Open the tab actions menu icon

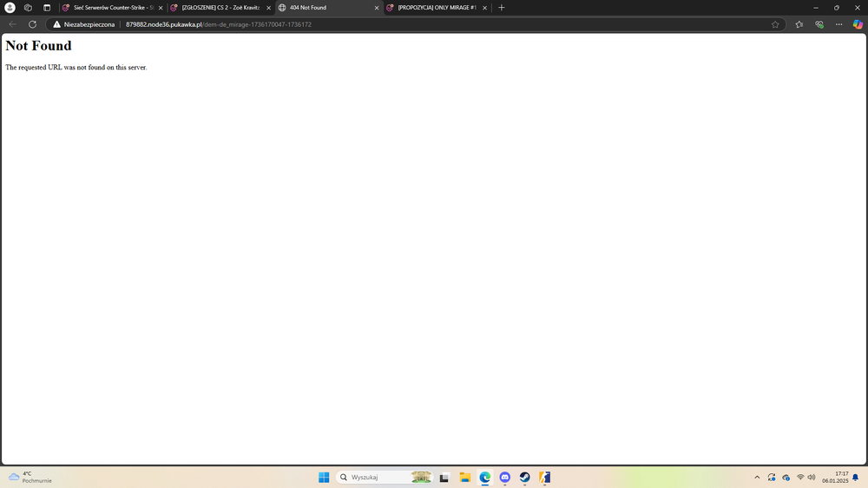[47, 8]
